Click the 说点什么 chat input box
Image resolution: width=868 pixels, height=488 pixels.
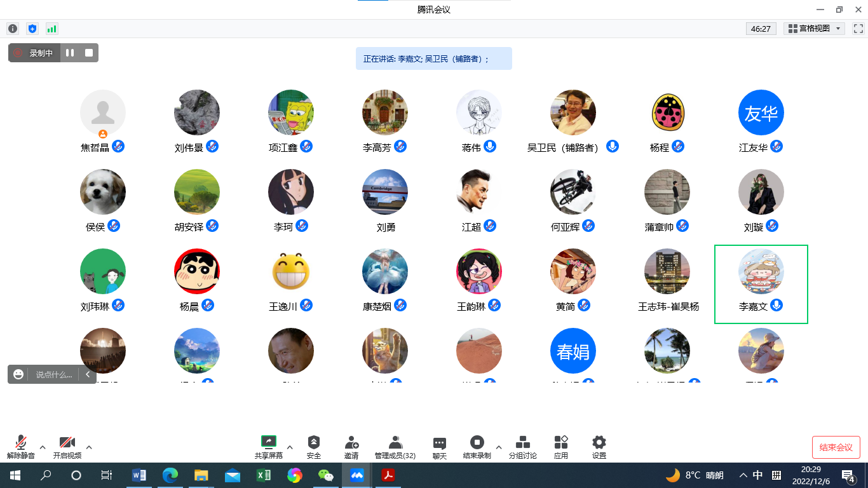[53, 375]
